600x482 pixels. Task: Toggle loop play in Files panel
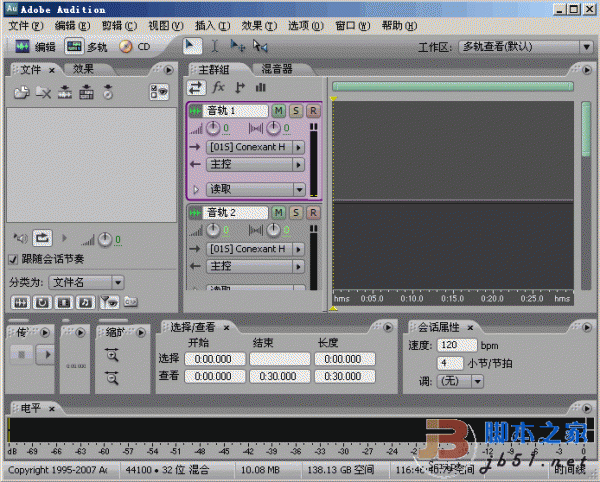[42, 238]
